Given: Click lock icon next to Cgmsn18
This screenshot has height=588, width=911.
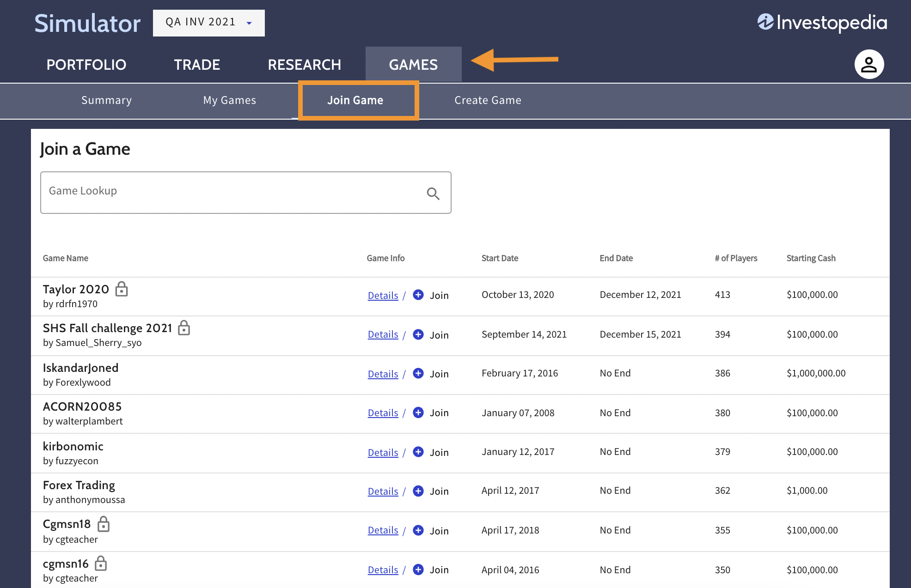Looking at the screenshot, I should pyautogui.click(x=104, y=524).
